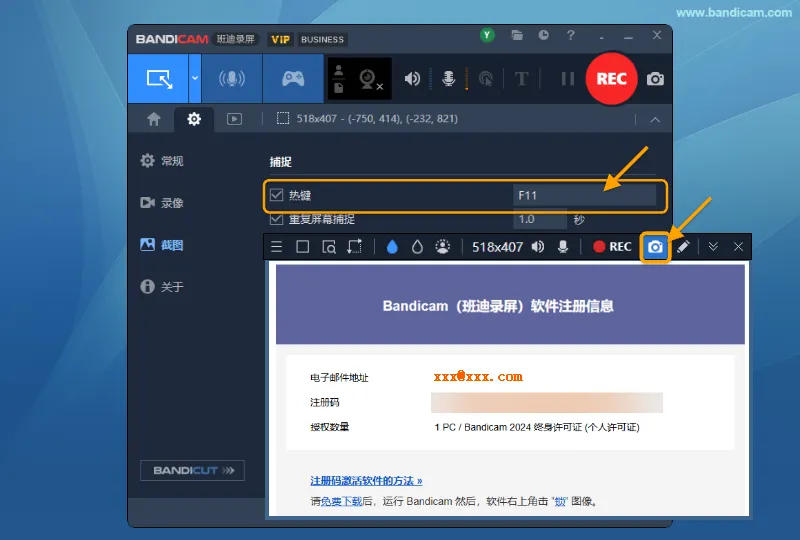The width and height of the screenshot is (800, 540).
Task: Open the 录像 video settings section
Action: [x=162, y=203]
